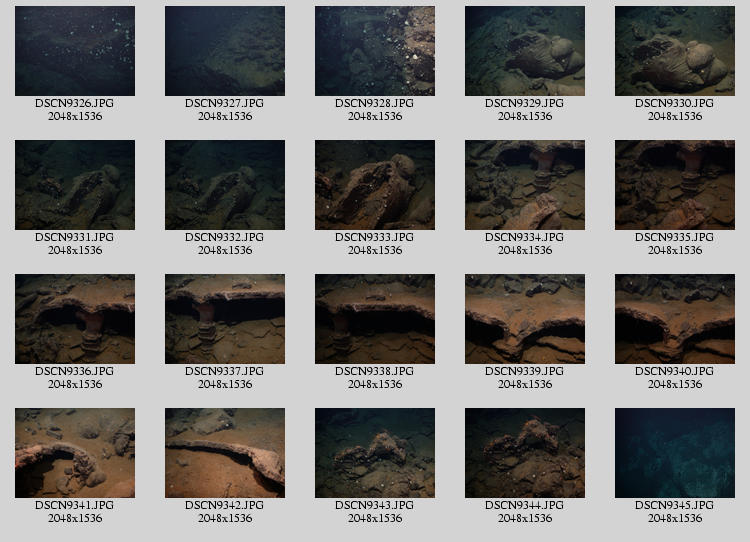Open the DSCN9339.JPG thumbnail

525,319
